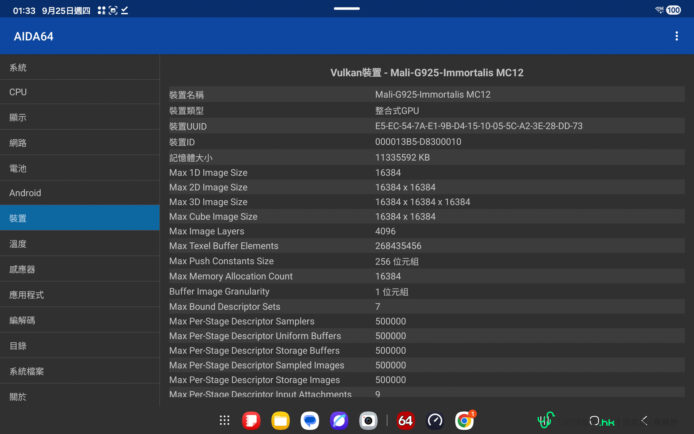The image size is (694, 434).
Task: Tap the Max 1D Image Size row
Action: click(x=426, y=173)
